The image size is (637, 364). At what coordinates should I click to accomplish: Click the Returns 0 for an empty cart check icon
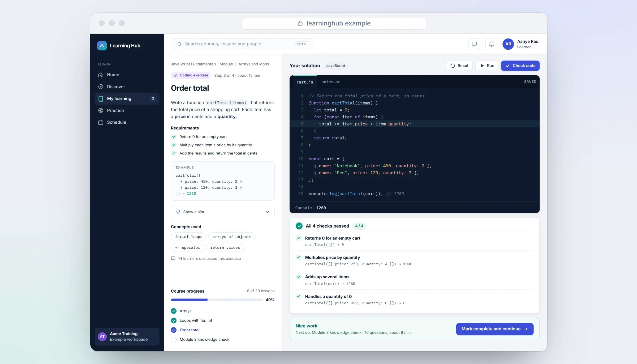click(x=299, y=238)
